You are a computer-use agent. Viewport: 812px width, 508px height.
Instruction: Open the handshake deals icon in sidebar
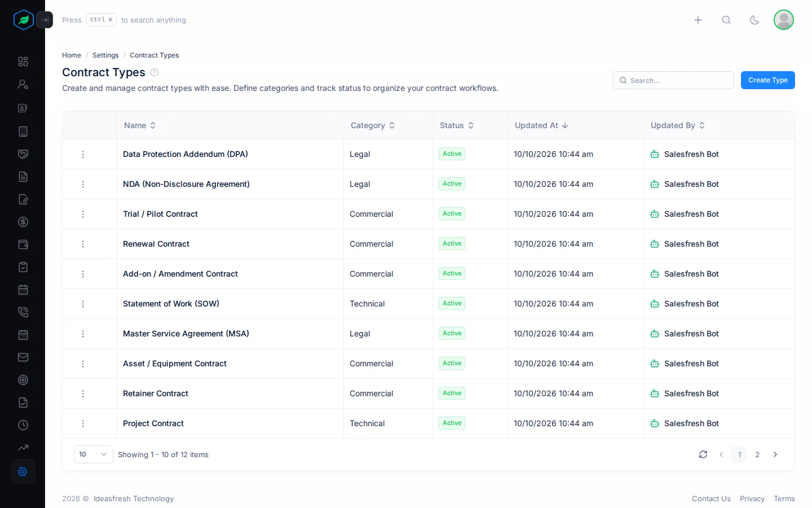pos(23,154)
